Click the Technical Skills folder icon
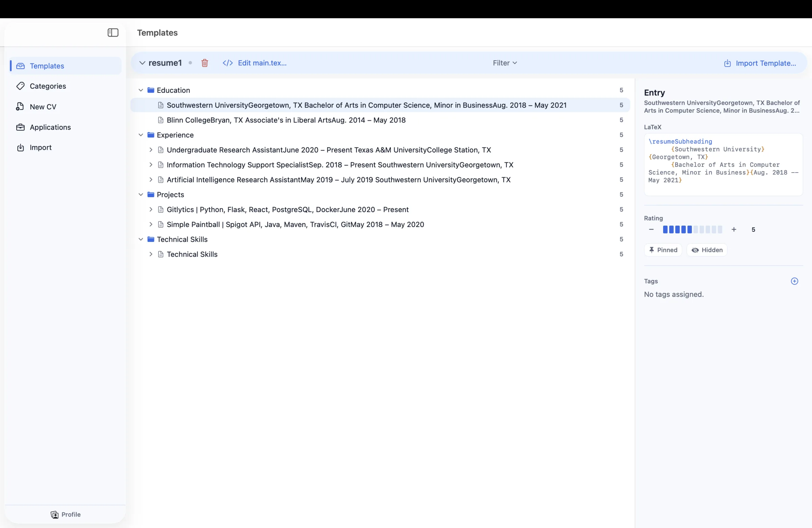Image resolution: width=812 pixels, height=528 pixels. pyautogui.click(x=151, y=239)
